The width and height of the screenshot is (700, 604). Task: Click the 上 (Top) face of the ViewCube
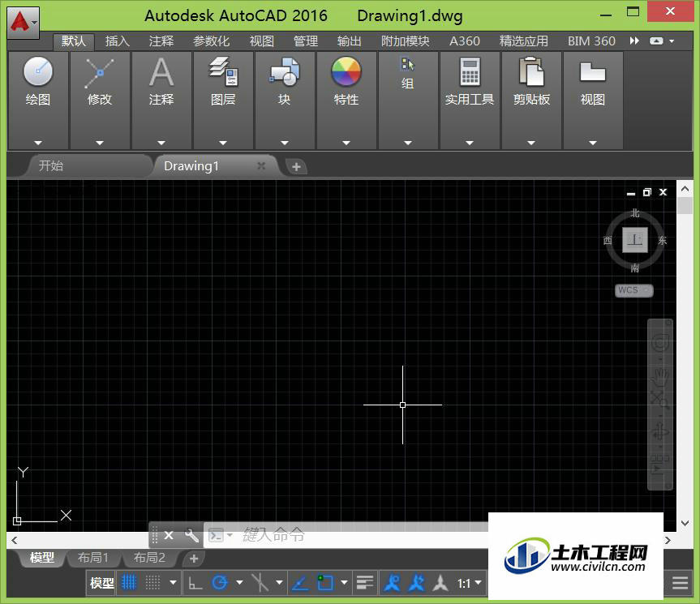[x=635, y=240]
